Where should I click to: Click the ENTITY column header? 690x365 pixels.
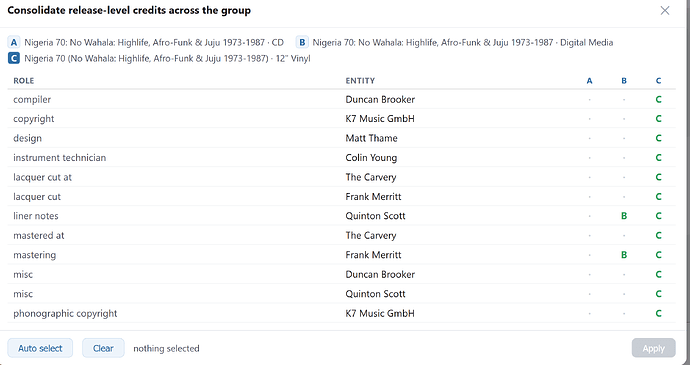[x=360, y=81]
